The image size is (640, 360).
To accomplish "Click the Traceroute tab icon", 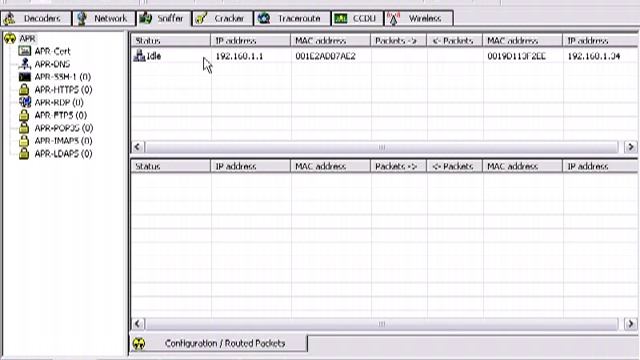I will click(264, 18).
